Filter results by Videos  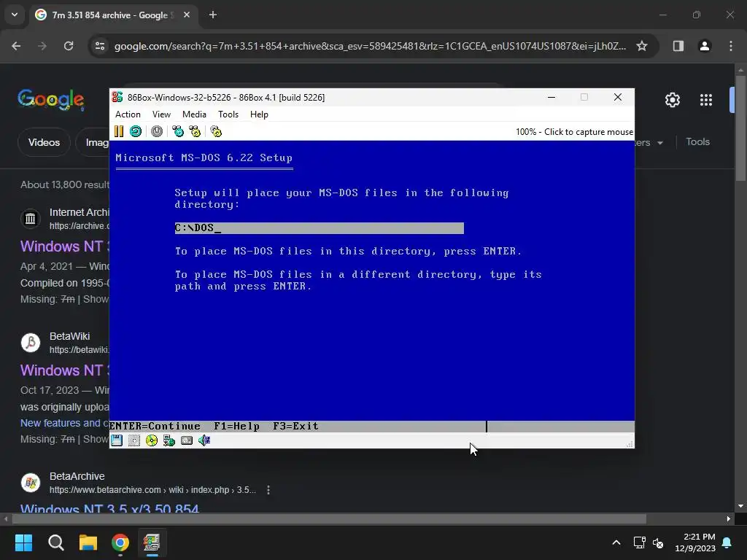[x=44, y=142]
